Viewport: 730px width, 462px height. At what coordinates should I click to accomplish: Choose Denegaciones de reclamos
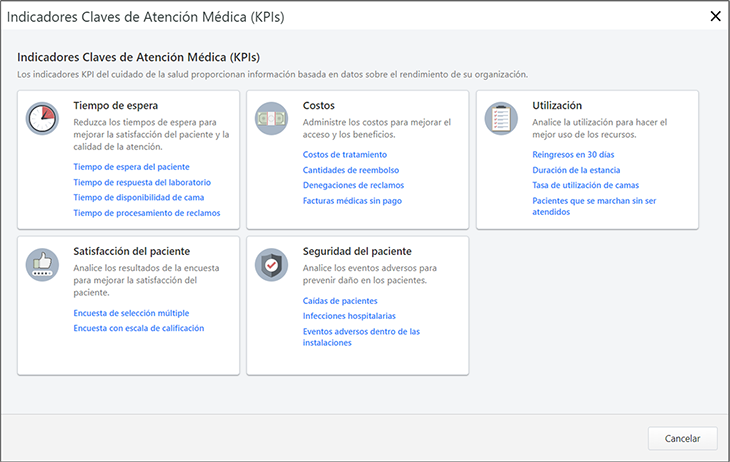351,186
